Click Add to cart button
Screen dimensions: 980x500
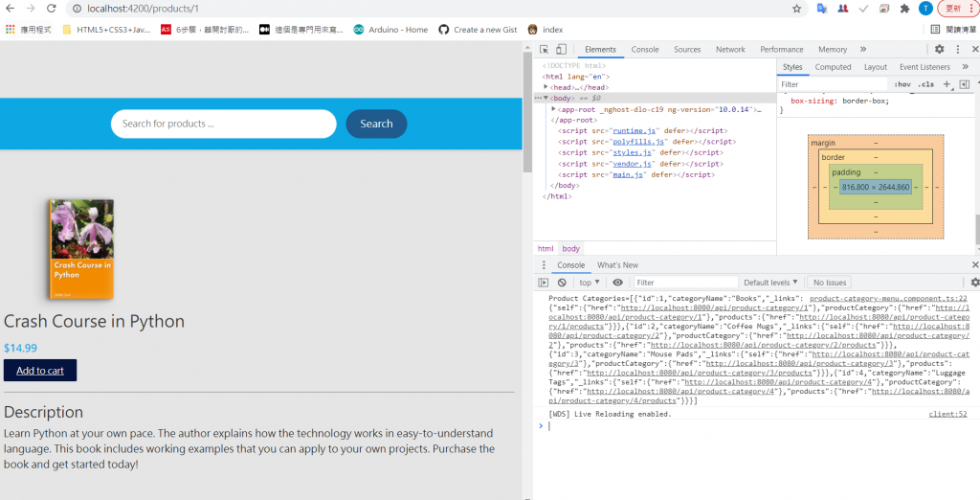(40, 371)
